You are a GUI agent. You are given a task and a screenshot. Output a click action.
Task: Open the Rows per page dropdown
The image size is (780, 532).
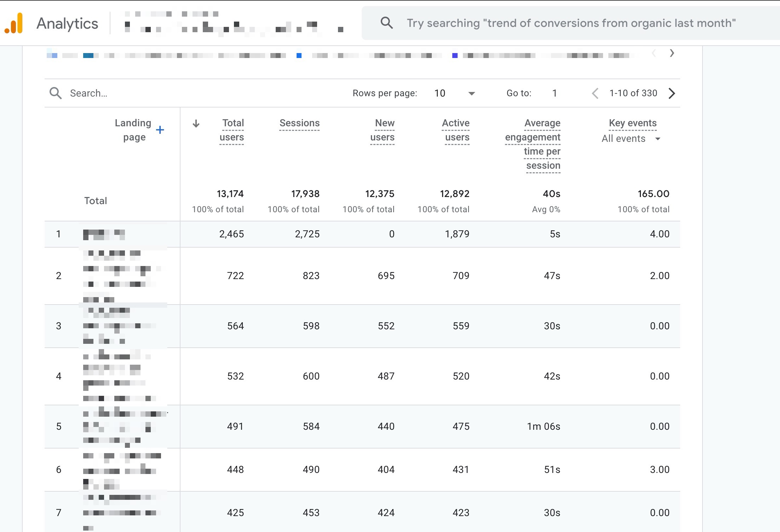pyautogui.click(x=455, y=93)
